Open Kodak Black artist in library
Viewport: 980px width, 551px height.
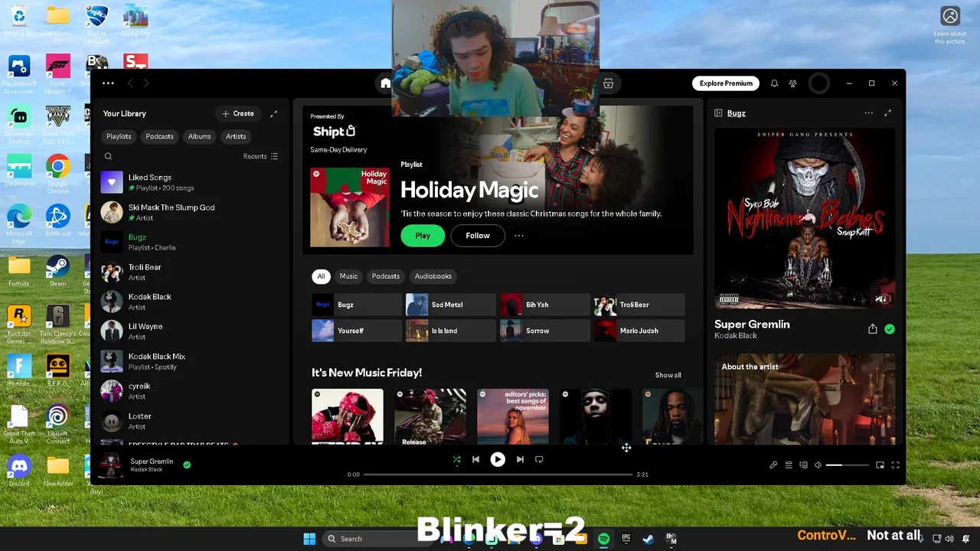pos(191,302)
